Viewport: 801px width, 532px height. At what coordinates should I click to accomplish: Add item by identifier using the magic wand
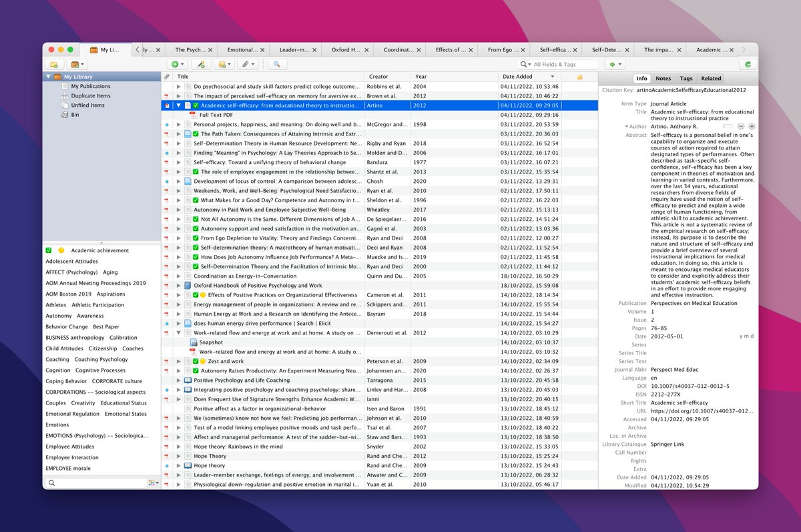pos(202,64)
